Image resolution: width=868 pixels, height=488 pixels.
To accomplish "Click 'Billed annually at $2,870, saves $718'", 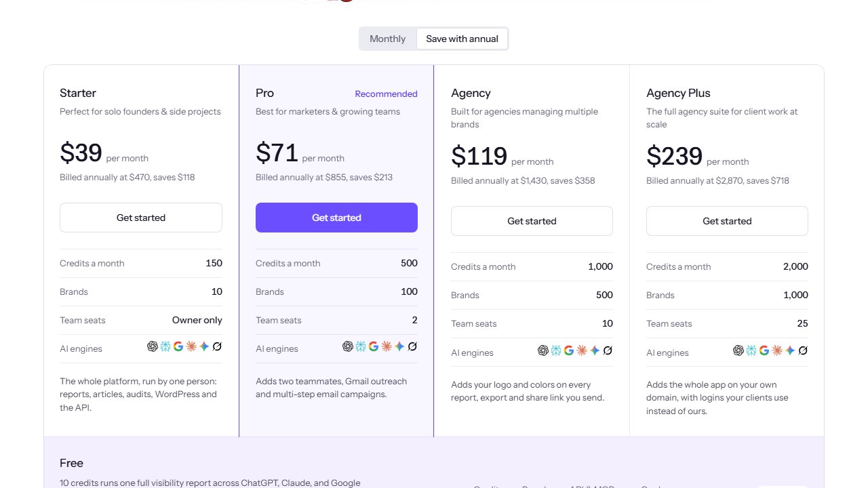I will pyautogui.click(x=717, y=180).
